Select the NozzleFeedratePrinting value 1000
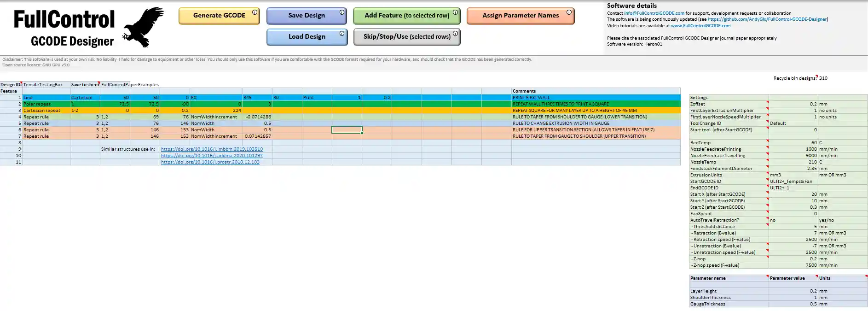Screen dimensions: 868x311 (x=793, y=149)
